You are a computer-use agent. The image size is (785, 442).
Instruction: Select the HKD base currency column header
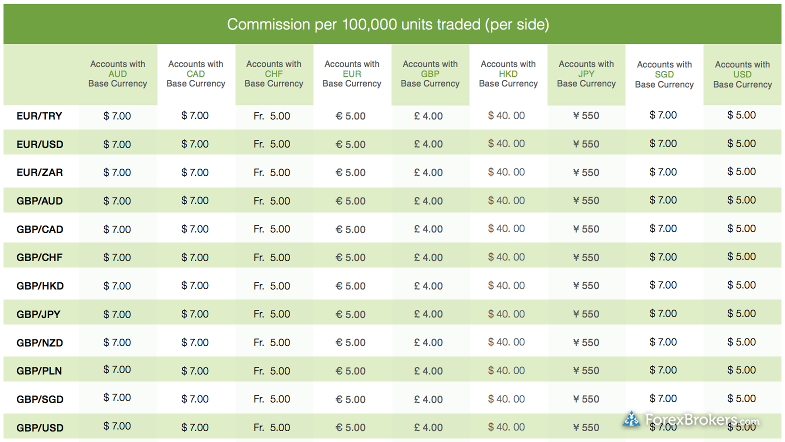tap(508, 74)
